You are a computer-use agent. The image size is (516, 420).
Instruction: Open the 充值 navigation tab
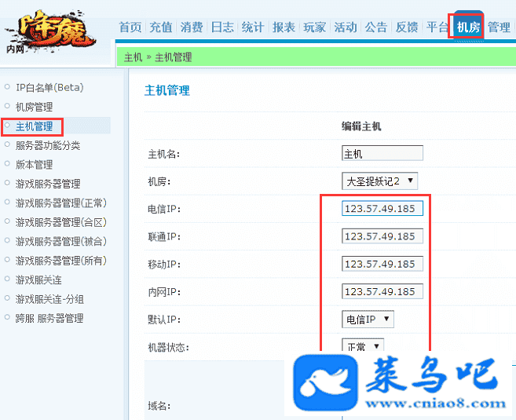160,27
